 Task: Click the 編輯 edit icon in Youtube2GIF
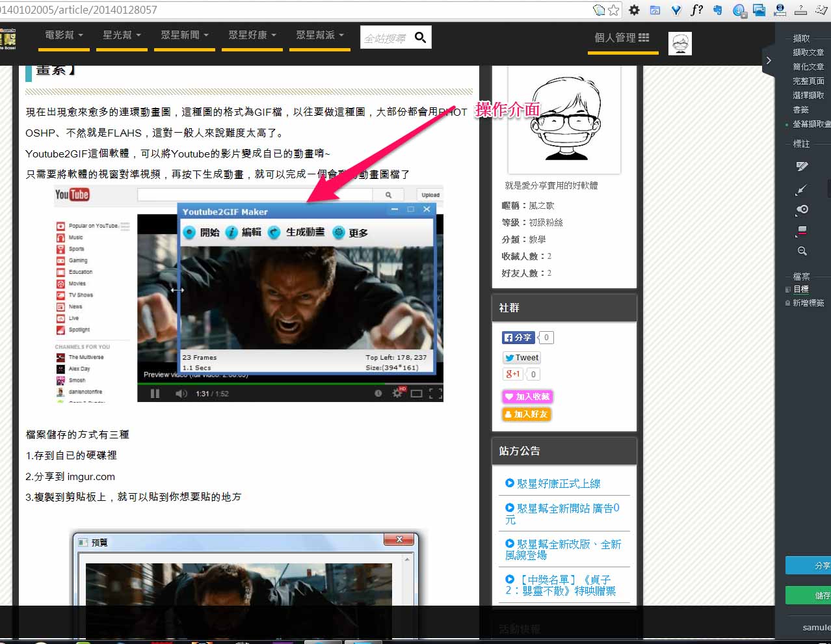(231, 232)
